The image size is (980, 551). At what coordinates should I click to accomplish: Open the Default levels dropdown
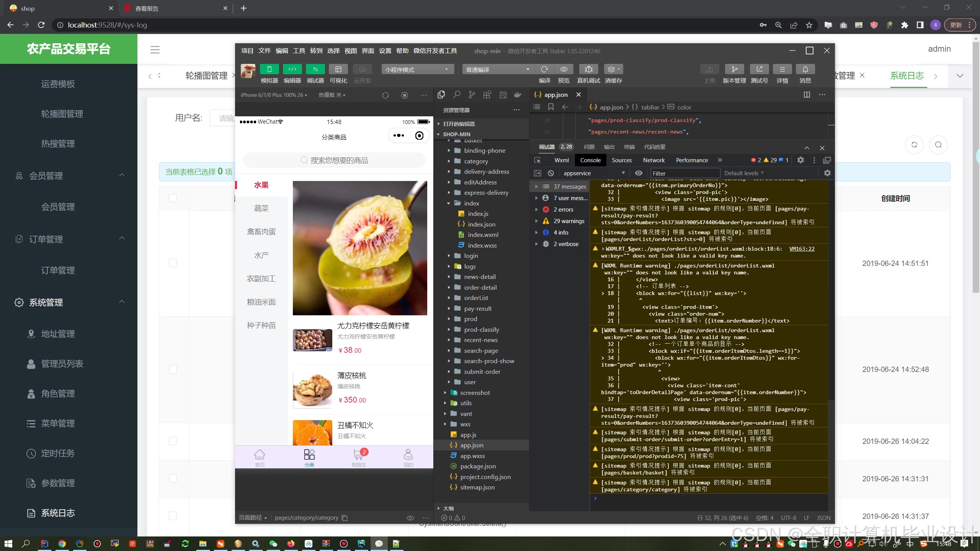(743, 173)
